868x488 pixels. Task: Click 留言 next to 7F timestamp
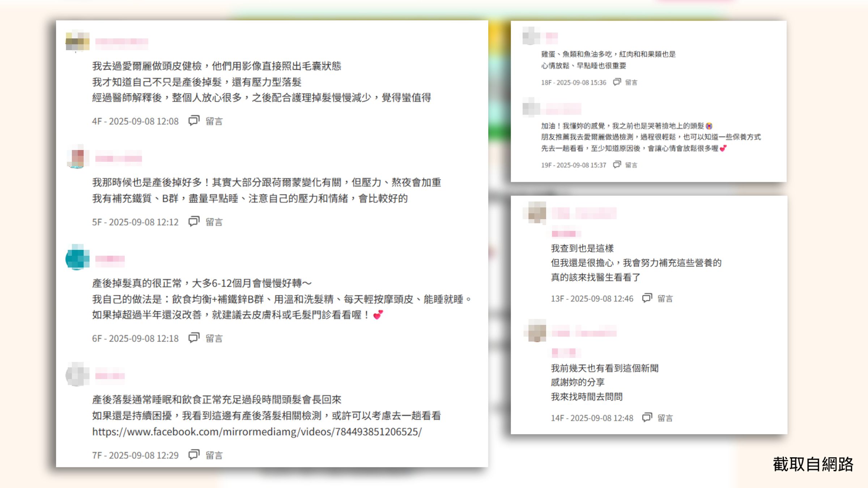214,455
